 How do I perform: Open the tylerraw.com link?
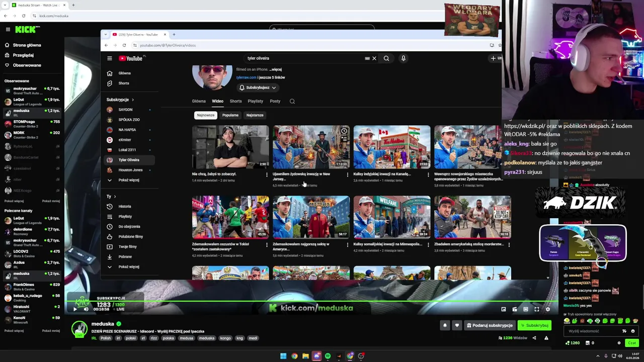click(246, 77)
